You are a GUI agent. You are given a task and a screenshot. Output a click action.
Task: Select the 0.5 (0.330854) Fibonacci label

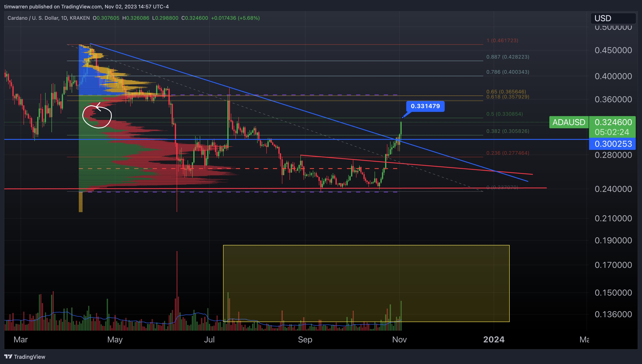pyautogui.click(x=504, y=114)
